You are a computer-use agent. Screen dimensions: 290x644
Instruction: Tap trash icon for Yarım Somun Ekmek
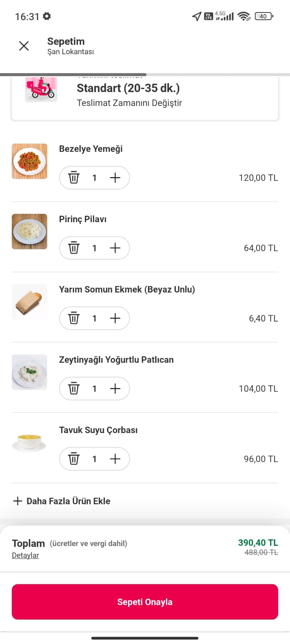[x=74, y=318]
